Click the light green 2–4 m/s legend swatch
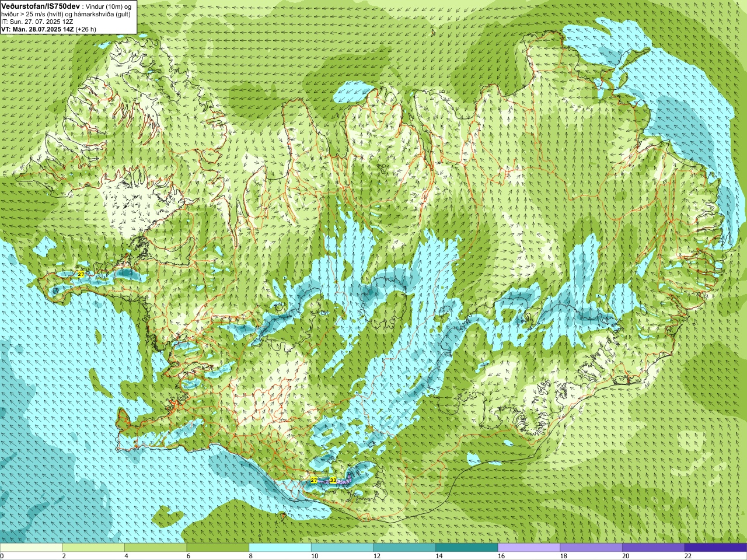Image resolution: width=747 pixels, height=560 pixels. click(93, 548)
